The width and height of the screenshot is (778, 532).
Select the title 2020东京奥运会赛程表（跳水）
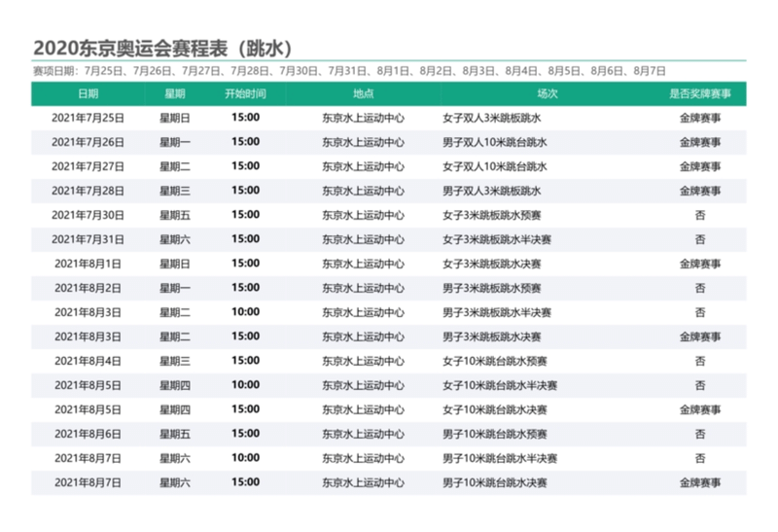(162, 49)
